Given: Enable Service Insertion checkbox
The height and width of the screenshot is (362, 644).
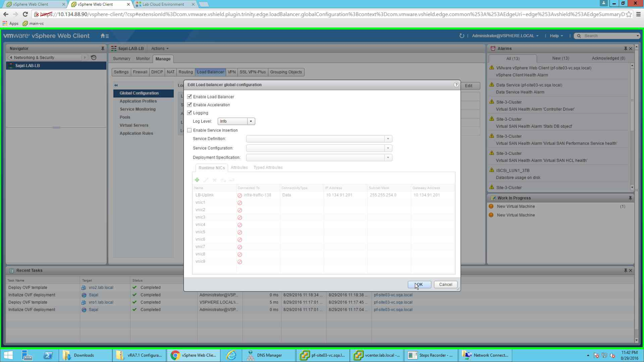Looking at the screenshot, I should click(190, 130).
